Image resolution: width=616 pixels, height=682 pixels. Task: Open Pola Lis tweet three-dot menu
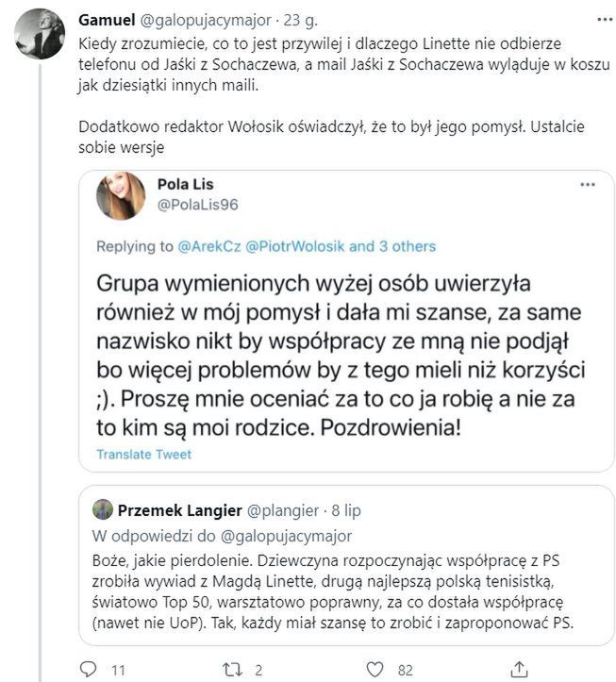(x=588, y=184)
